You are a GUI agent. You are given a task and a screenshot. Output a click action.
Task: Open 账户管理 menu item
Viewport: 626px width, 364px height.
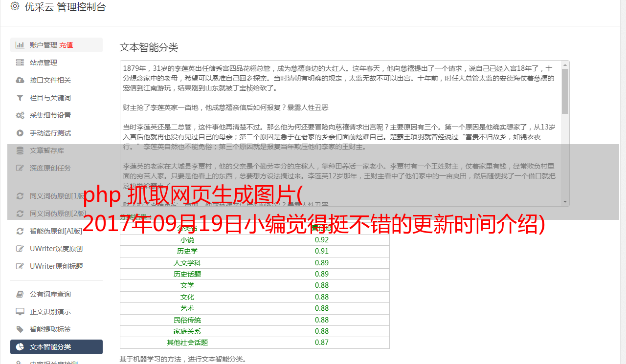(x=56, y=45)
